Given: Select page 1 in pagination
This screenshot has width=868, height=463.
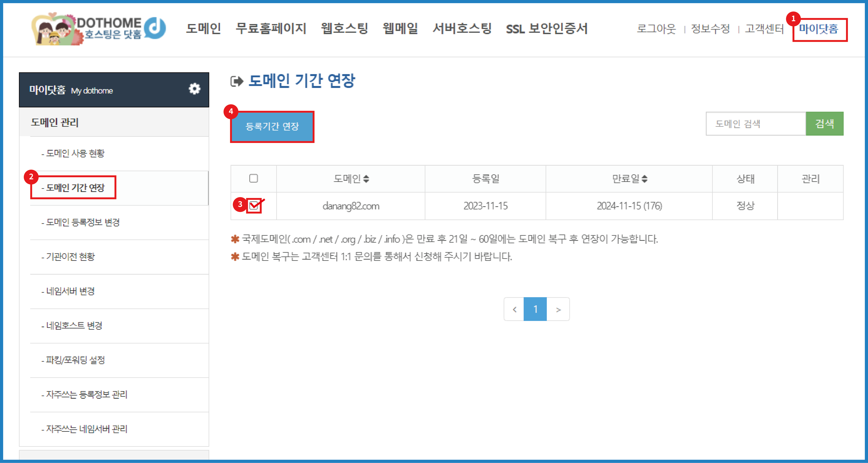Looking at the screenshot, I should [535, 309].
